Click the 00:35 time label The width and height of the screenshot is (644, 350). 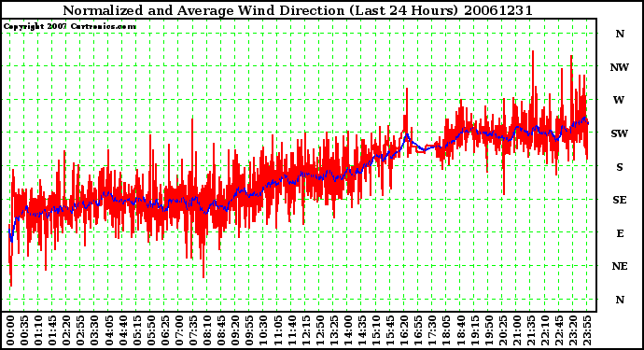24,330
